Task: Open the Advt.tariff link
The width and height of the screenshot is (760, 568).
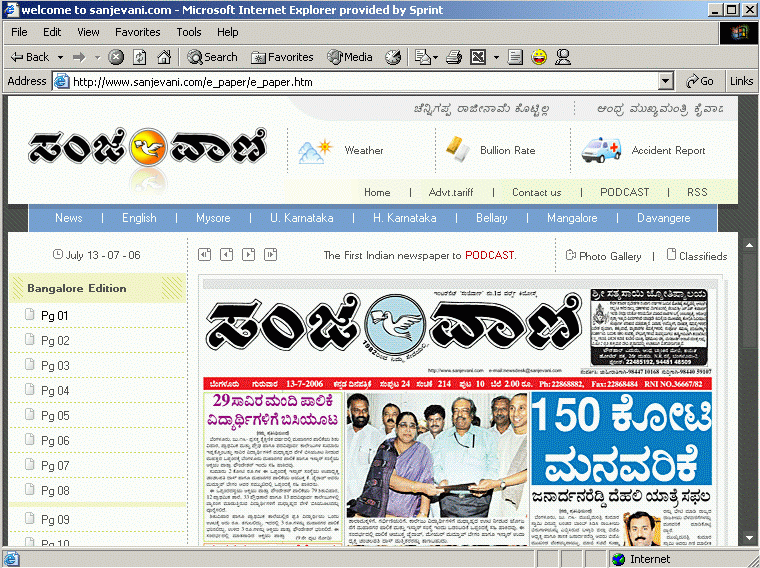Action: coord(451,192)
